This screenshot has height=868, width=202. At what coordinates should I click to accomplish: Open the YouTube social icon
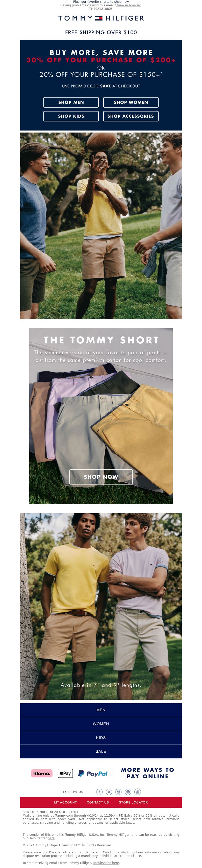click(x=137, y=792)
